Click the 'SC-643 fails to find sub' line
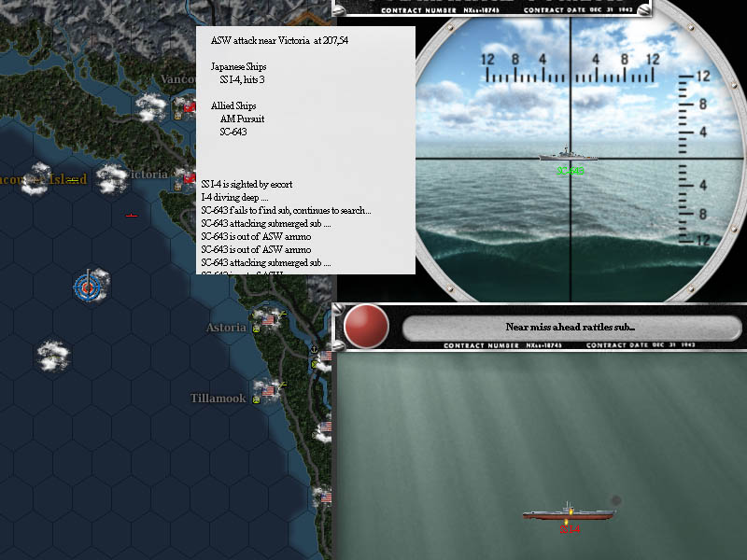 [x=286, y=211]
